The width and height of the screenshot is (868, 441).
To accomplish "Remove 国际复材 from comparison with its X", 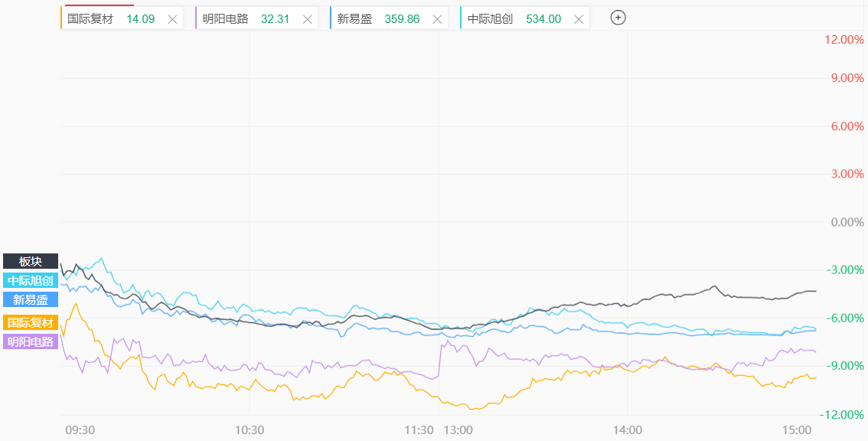I will [x=172, y=19].
